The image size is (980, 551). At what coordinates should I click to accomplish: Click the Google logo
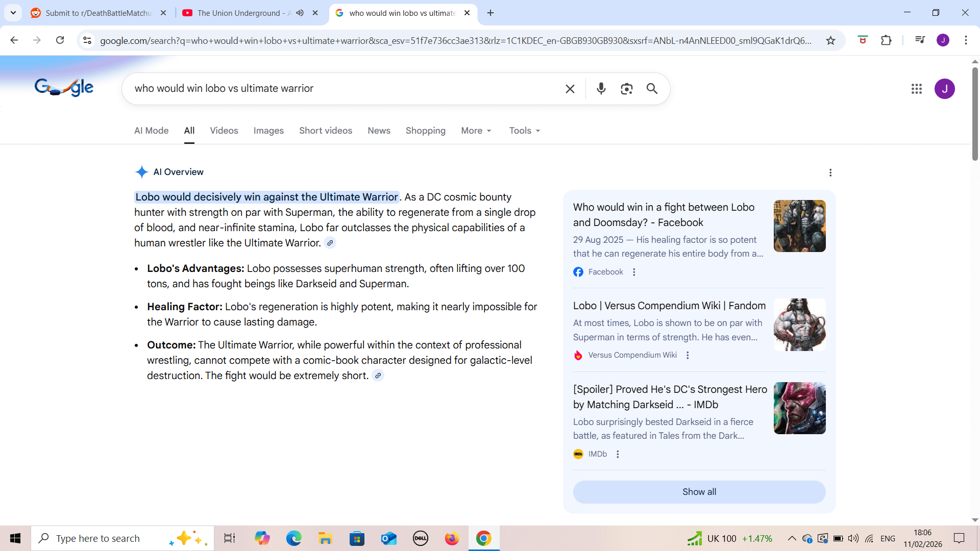click(x=64, y=88)
